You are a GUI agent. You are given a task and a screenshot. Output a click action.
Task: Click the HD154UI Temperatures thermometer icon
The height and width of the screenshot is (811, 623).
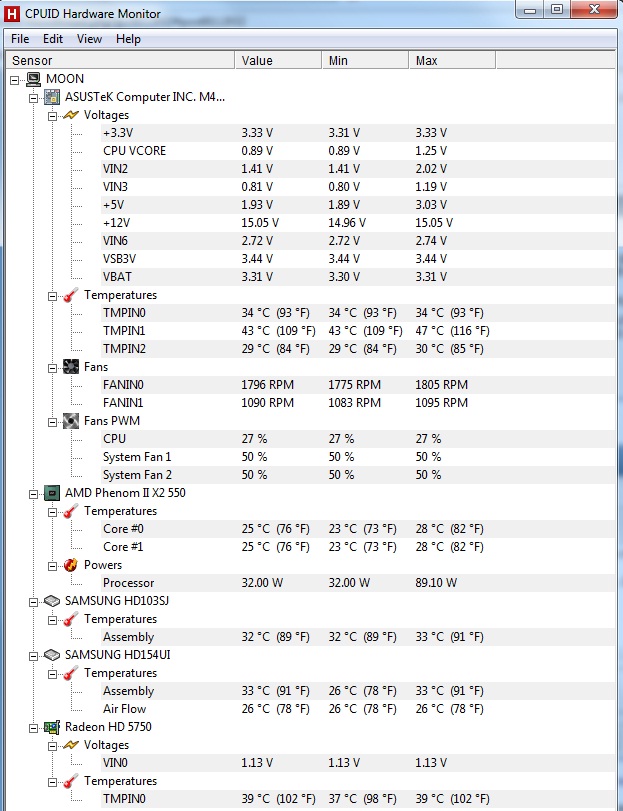[x=71, y=673]
